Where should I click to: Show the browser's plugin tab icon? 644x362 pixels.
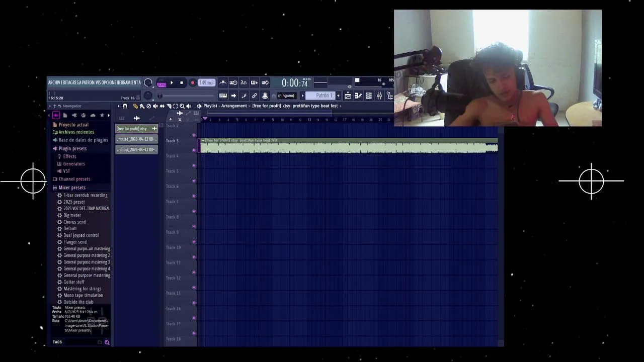74,115
